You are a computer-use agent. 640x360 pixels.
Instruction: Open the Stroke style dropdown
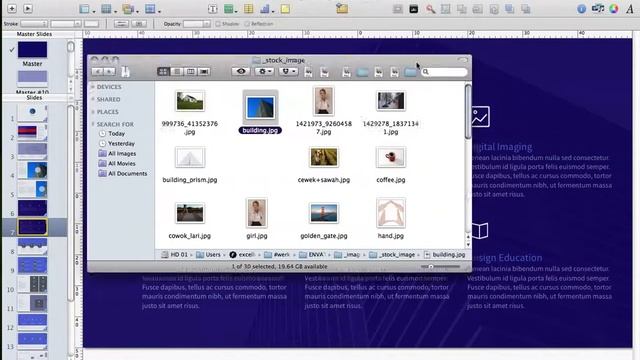coord(34,24)
